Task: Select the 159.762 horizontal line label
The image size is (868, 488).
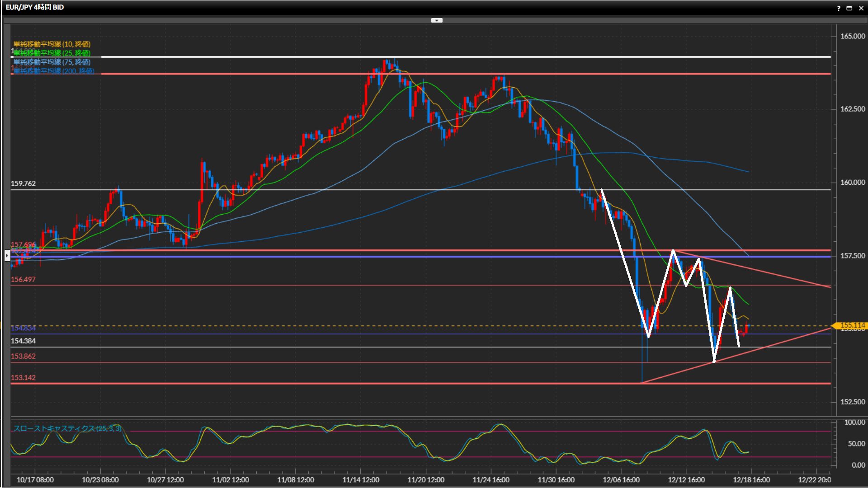Action: coord(23,183)
